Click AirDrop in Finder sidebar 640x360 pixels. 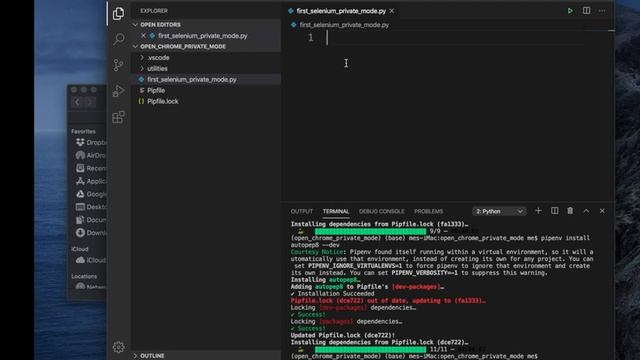pos(91,156)
